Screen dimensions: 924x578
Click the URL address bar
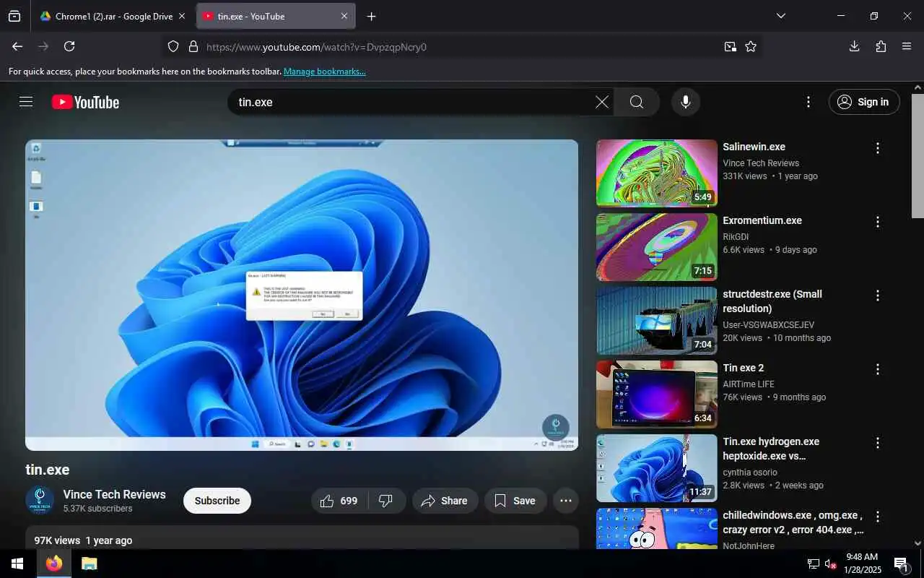coord(462,47)
